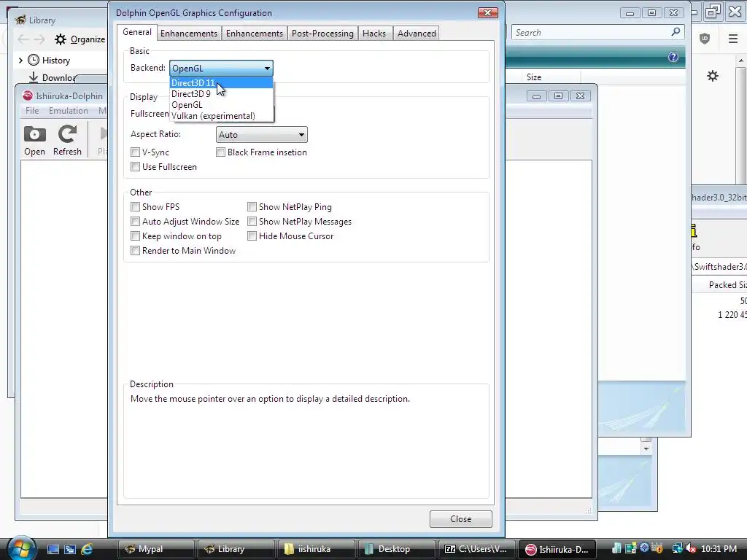The height and width of the screenshot is (560, 747).
Task: Check Keep window on top
Action: [x=135, y=236]
